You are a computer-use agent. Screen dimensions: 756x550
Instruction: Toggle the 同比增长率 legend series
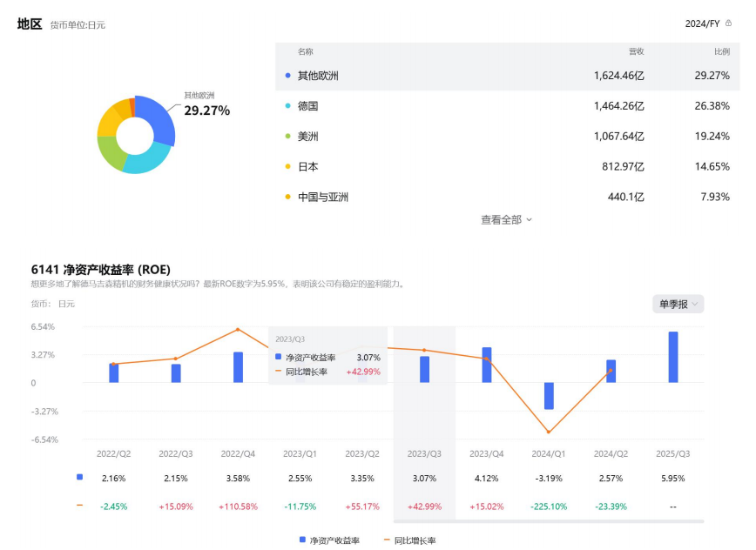point(410,540)
